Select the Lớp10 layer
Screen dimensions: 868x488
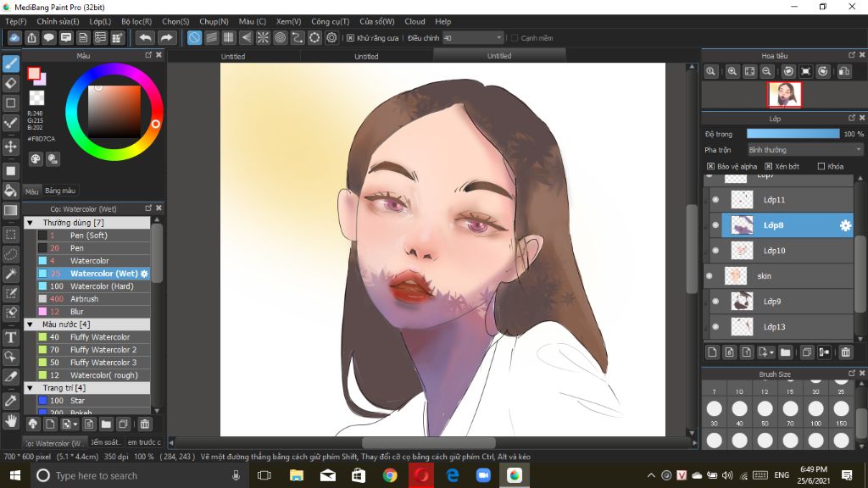click(787, 251)
